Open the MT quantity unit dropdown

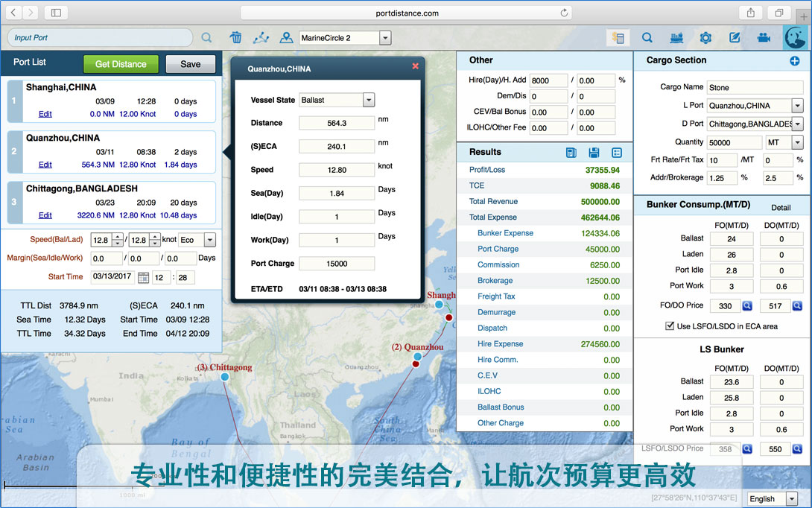pyautogui.click(x=798, y=142)
